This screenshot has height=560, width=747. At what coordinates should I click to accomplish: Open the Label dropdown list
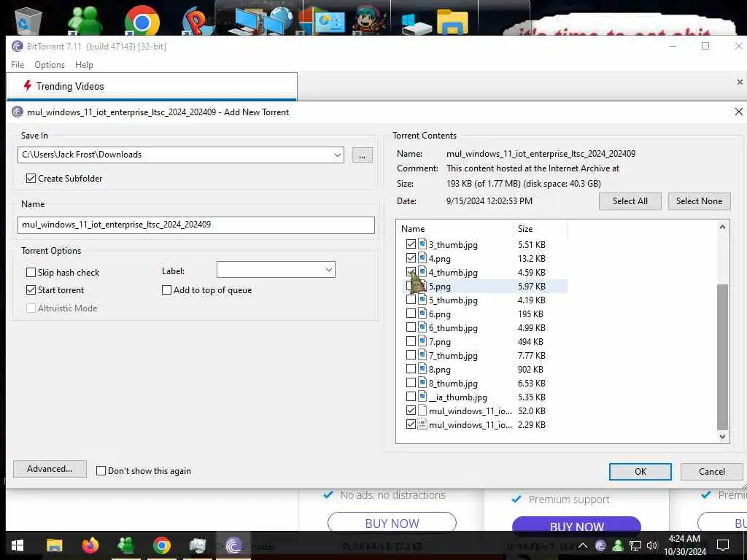tap(329, 270)
